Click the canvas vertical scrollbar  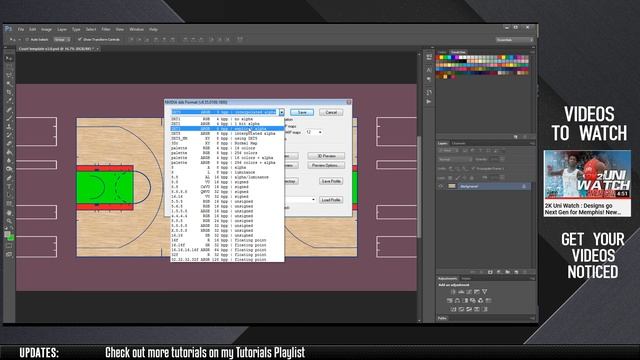(x=418, y=186)
